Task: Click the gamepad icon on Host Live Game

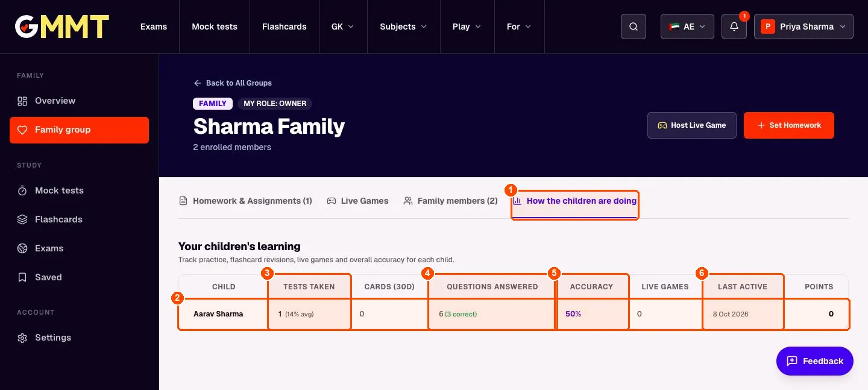Action: (x=662, y=125)
